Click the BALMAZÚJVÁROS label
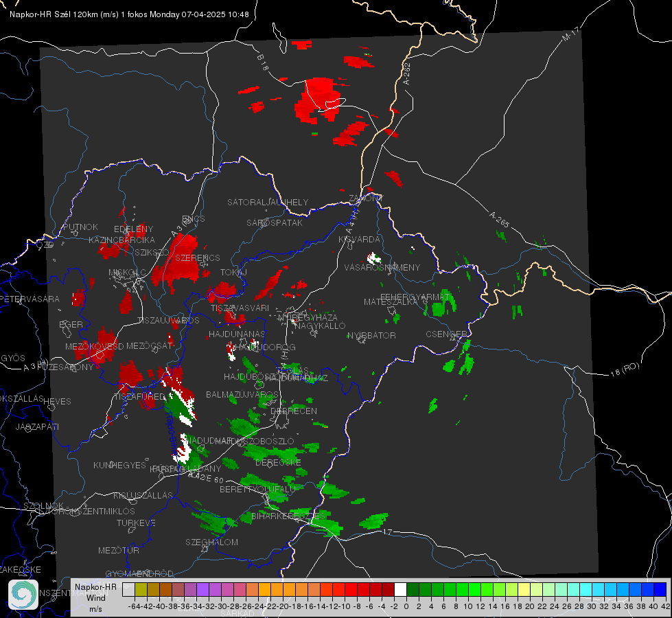672x618 pixels. [242, 394]
